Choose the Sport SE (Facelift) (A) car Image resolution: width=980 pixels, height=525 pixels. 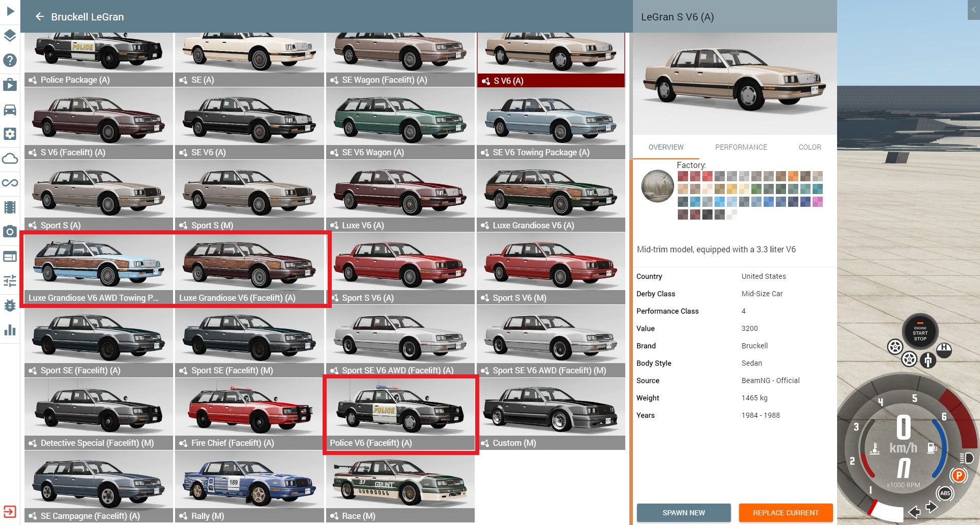(99, 341)
